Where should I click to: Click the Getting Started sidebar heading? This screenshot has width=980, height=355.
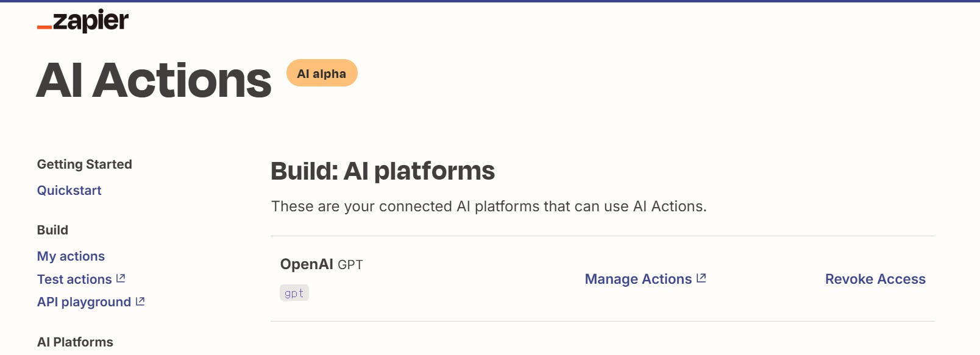coord(84,164)
